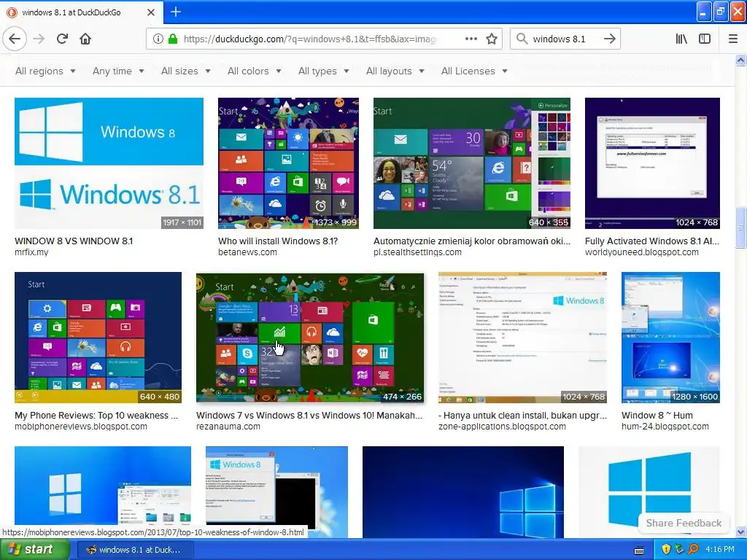This screenshot has width=747, height=560.
Task: Click the 4:16 PM clock
Action: [720, 550]
